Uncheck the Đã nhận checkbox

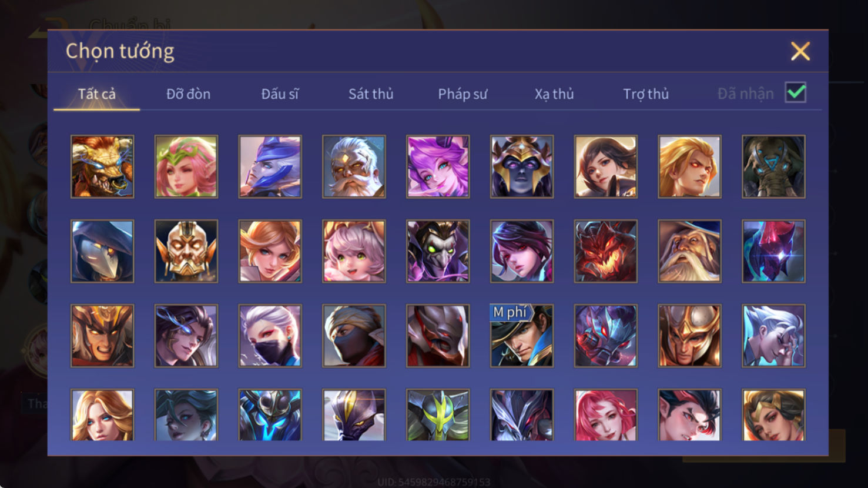pos(796,93)
